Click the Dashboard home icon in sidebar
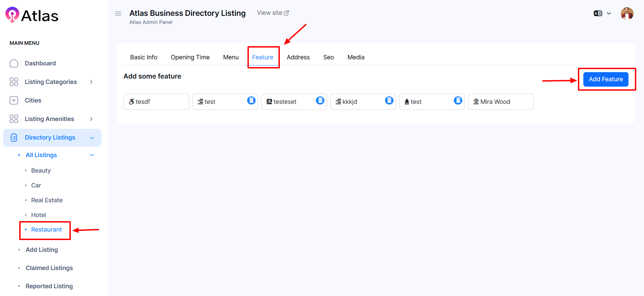 pyautogui.click(x=14, y=63)
